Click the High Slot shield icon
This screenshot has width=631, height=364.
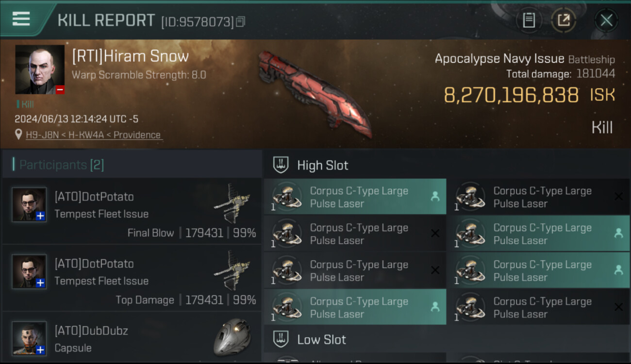click(x=281, y=165)
